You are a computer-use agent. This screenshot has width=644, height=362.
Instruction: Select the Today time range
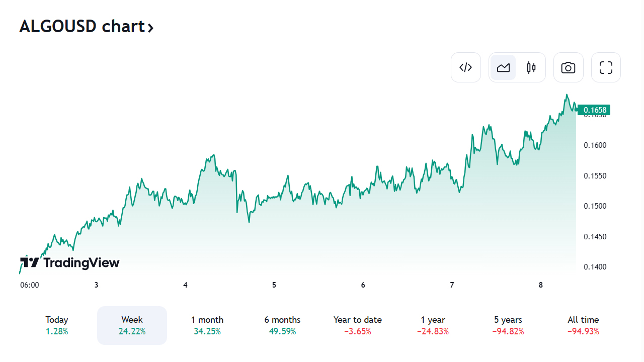(57, 325)
